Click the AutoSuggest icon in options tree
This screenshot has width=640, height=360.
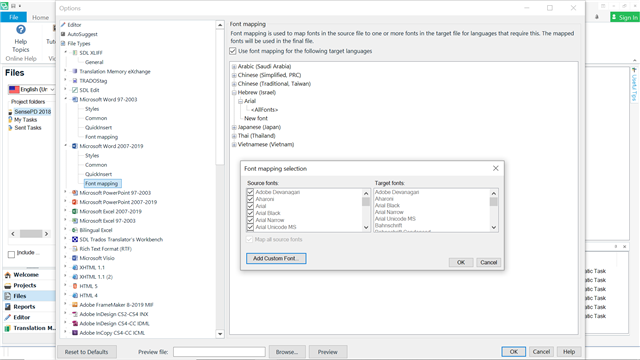click(x=63, y=34)
